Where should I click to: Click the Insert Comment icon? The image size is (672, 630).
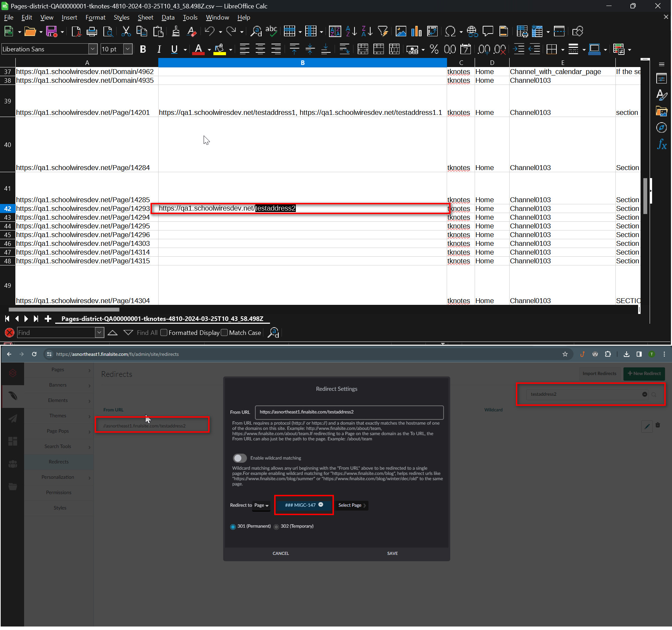click(488, 31)
